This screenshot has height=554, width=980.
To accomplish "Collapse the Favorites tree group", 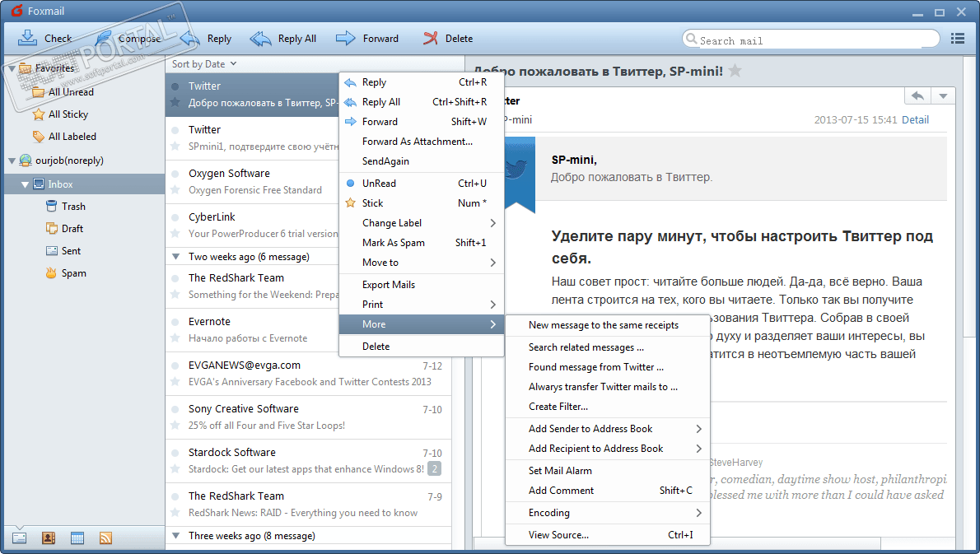I will tap(12, 68).
